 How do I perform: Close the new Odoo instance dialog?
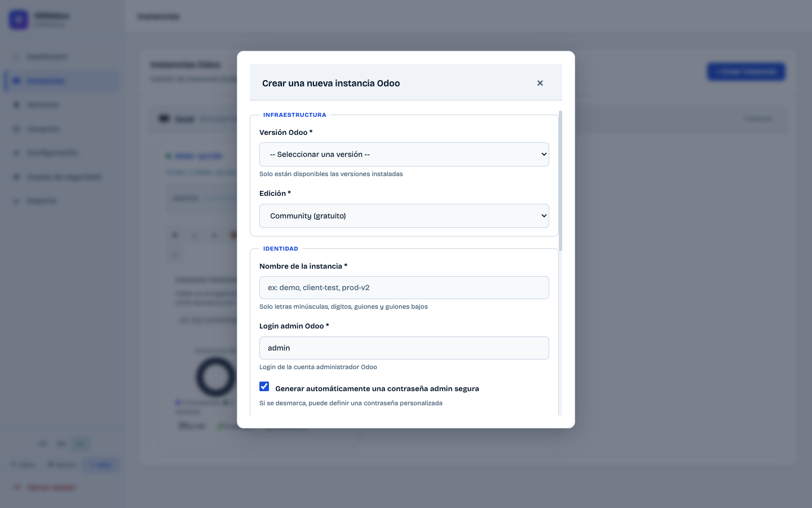[x=540, y=83]
